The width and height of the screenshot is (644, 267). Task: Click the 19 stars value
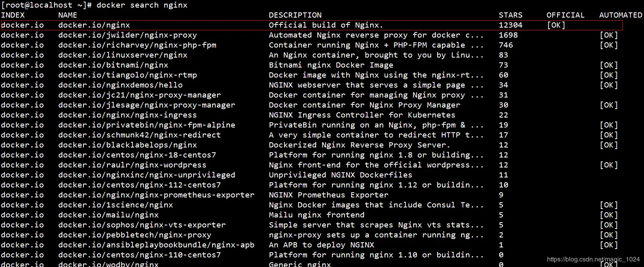tap(504, 125)
